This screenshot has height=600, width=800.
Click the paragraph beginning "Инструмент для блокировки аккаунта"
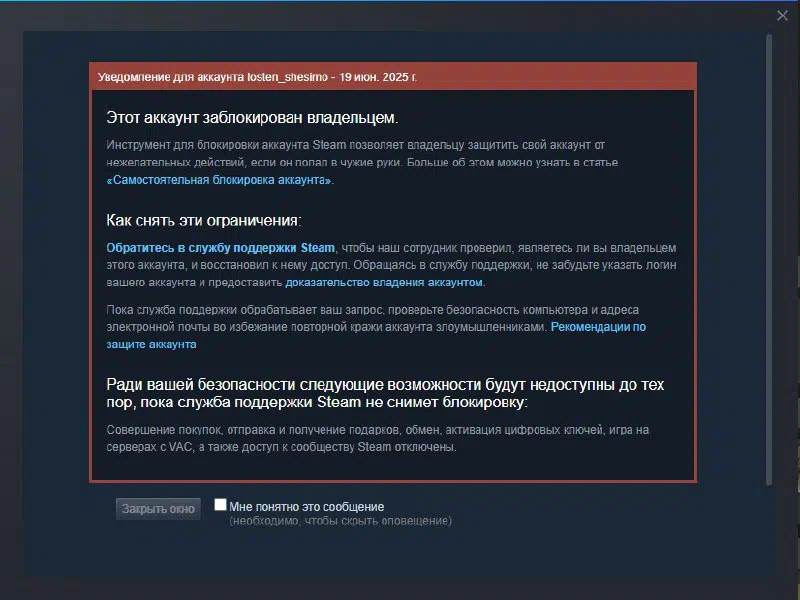coord(362,162)
